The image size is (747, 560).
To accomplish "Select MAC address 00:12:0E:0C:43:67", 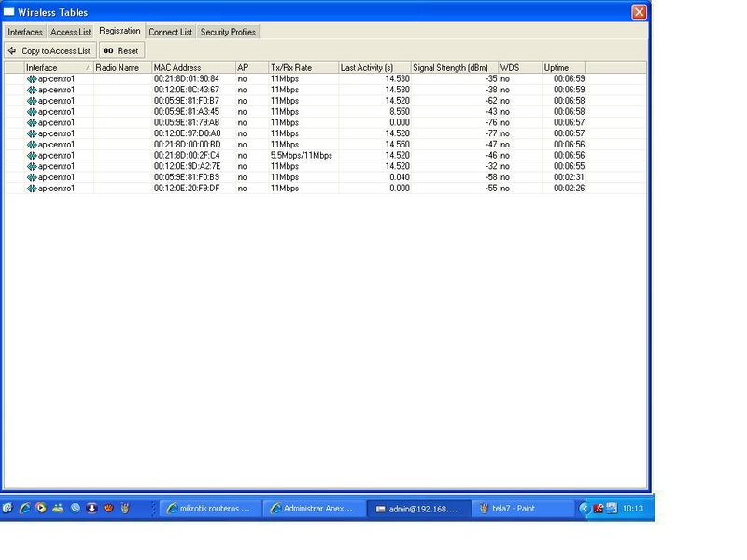I will coord(187,90).
